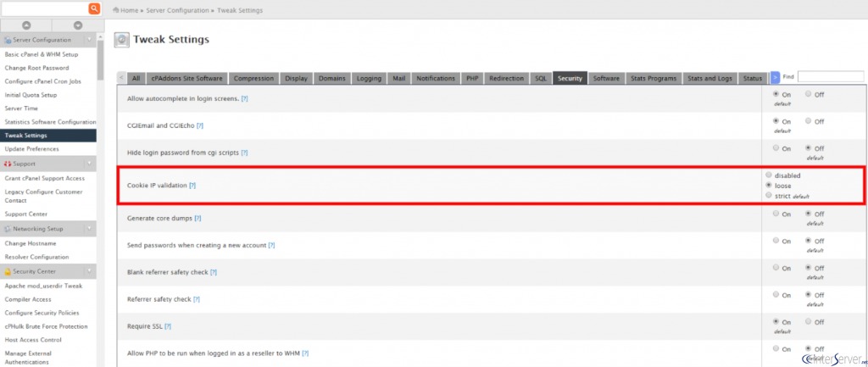Collapse the Server Configuration section arrow
868x367 pixels.
tap(89, 40)
